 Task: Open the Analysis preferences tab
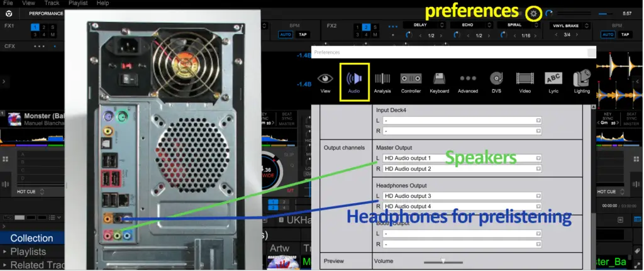[382, 82]
